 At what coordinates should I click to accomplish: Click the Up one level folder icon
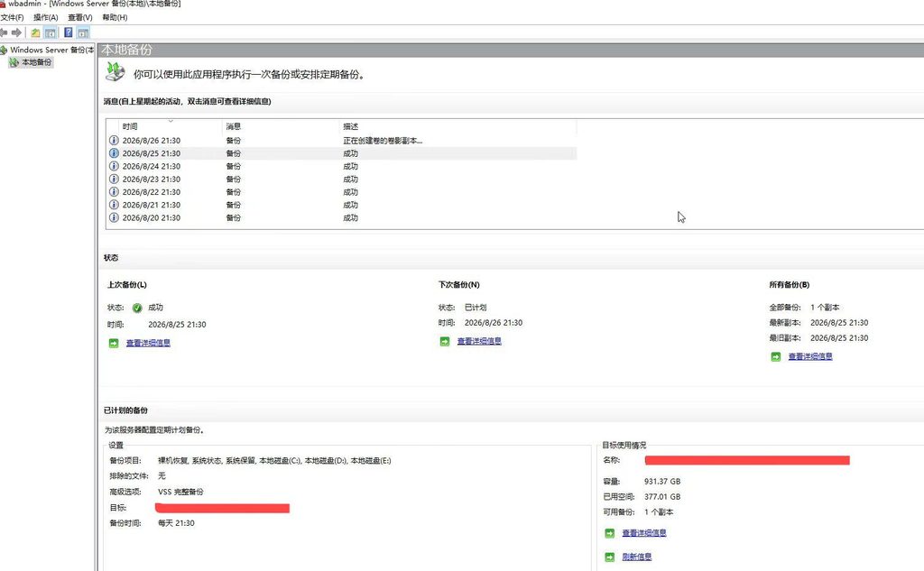click(36, 33)
